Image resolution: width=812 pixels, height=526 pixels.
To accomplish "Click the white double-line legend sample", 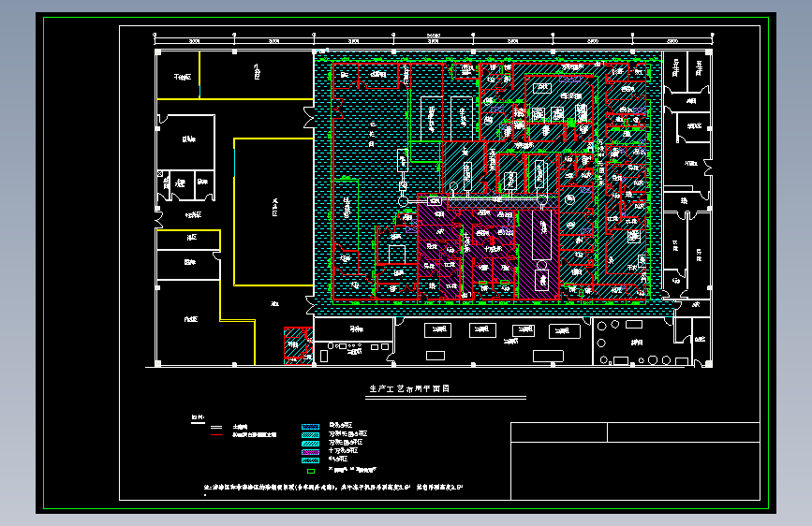I will 216,427.
